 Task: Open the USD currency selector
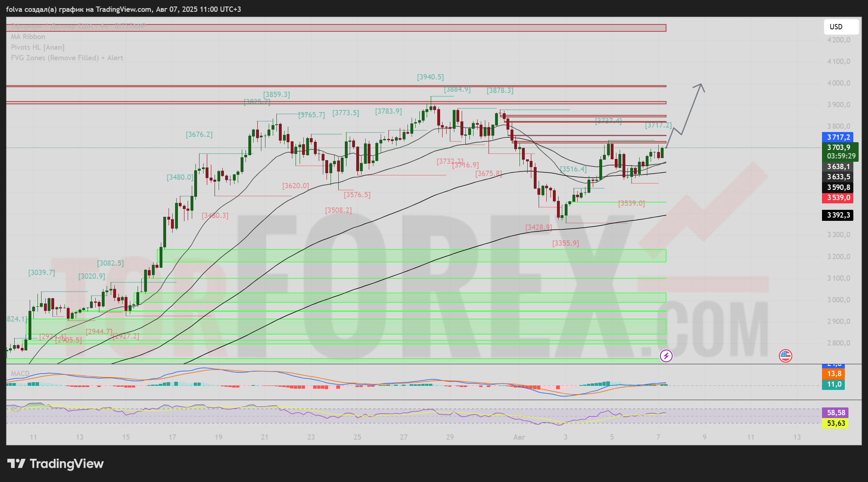click(x=841, y=27)
